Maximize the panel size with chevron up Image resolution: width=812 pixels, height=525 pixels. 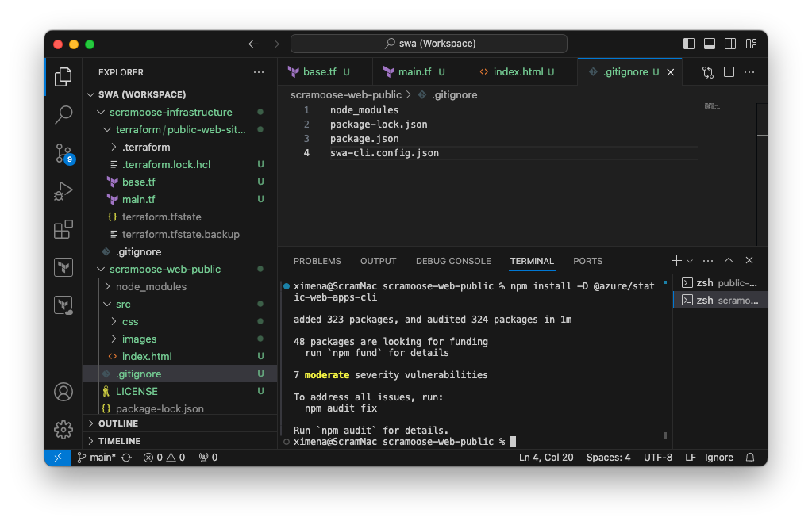[x=729, y=261]
